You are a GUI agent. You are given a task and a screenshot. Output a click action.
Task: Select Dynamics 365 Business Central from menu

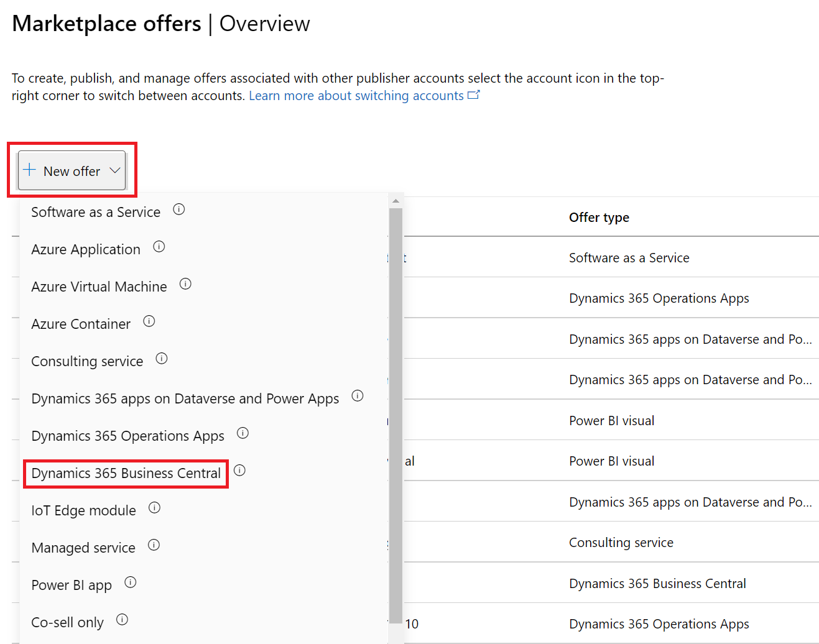click(126, 474)
